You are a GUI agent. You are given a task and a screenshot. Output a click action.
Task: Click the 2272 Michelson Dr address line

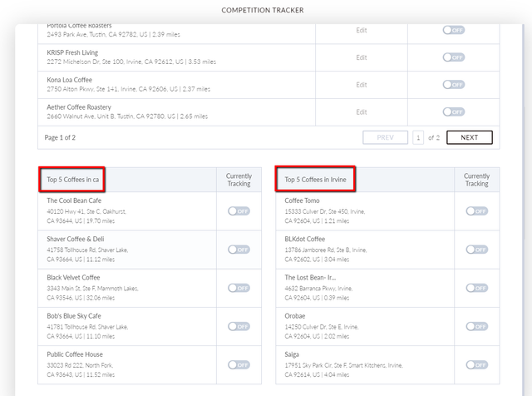click(131, 62)
